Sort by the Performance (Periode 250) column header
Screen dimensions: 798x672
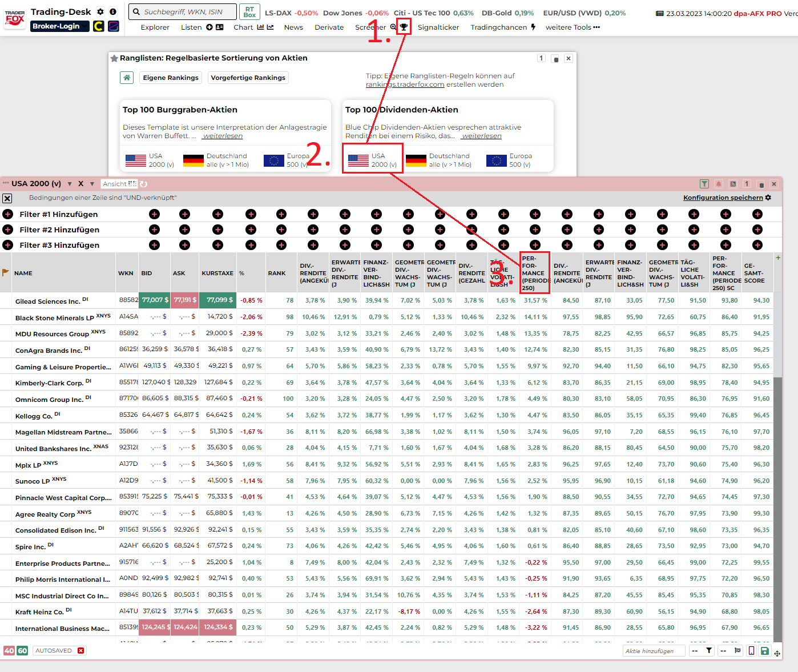[535, 273]
